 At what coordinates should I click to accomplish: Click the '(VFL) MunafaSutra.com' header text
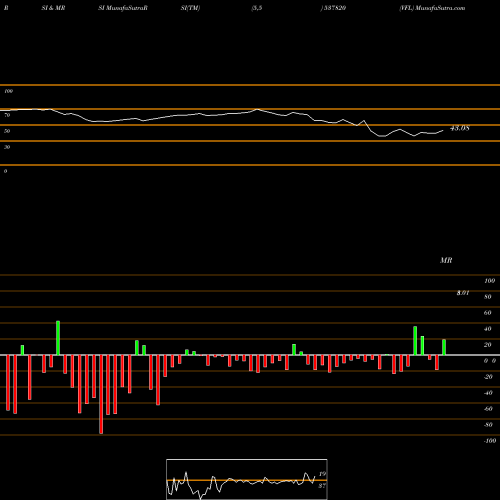[432, 8]
